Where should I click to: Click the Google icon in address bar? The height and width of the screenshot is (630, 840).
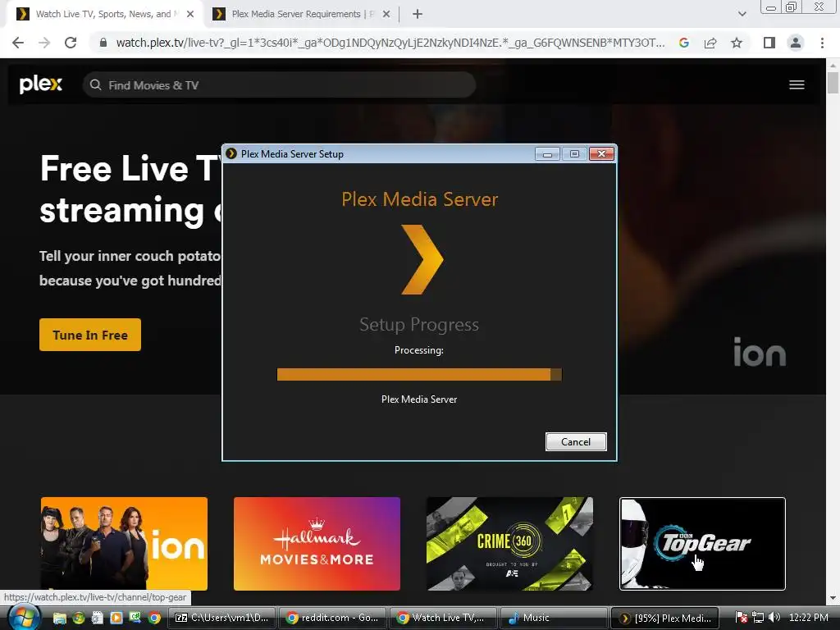683,43
